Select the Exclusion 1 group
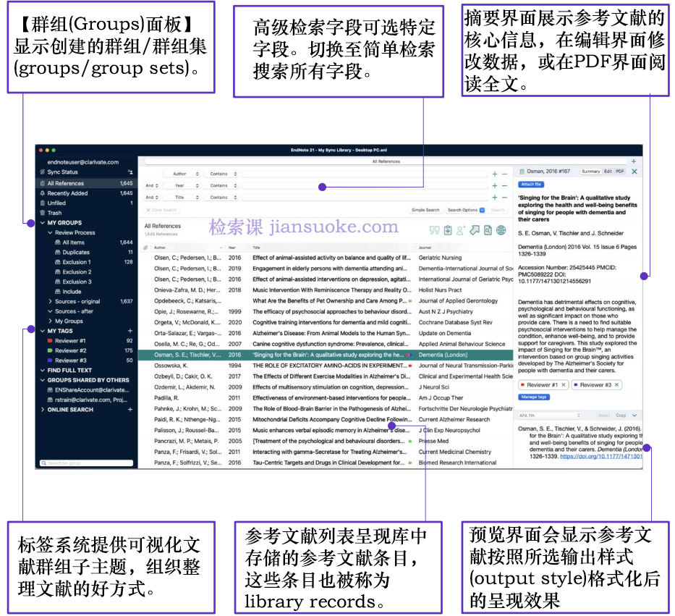Screen dimensions: 675x616 click(77, 262)
